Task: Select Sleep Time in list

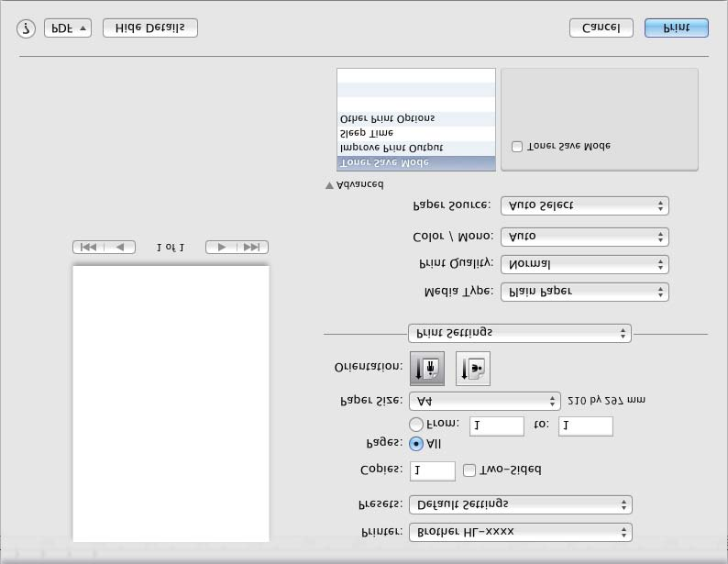Action: pos(416,133)
